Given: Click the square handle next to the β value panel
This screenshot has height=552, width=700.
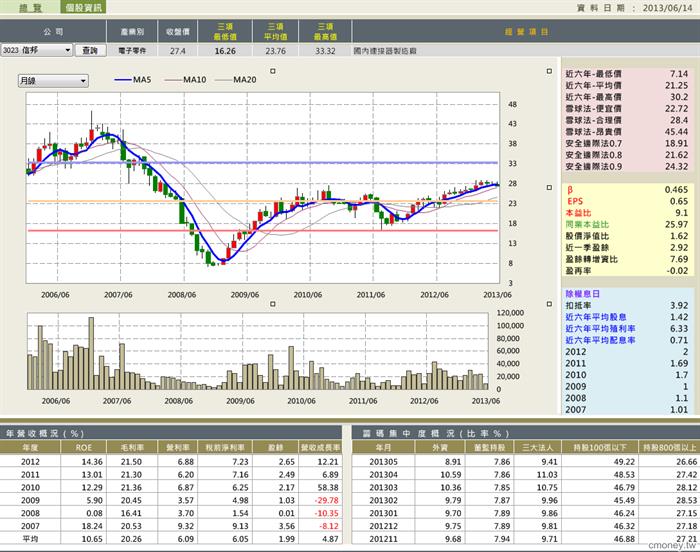Looking at the screenshot, I should coord(549,188).
